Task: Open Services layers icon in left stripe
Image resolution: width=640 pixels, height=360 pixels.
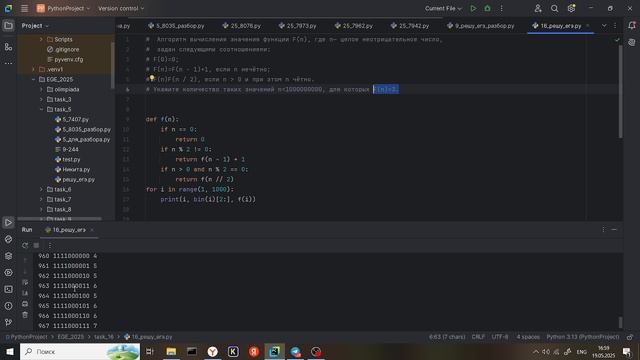Action: coord(8,256)
